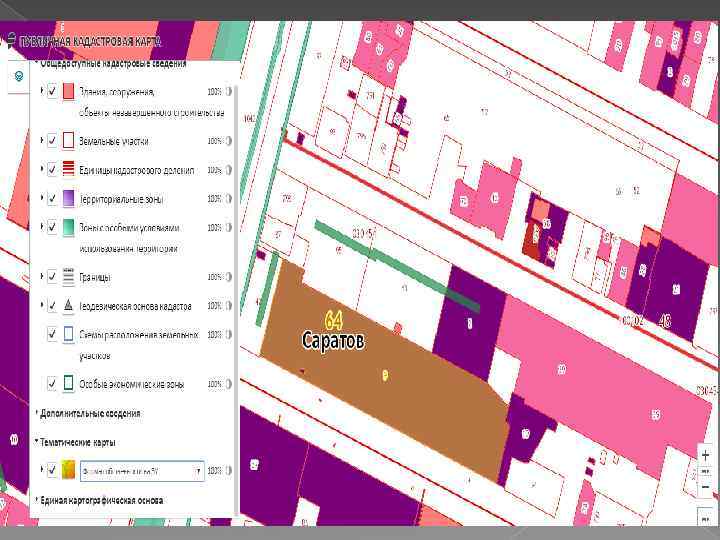Click the gray lines Границы symbol
The image size is (720, 540).
click(68, 276)
